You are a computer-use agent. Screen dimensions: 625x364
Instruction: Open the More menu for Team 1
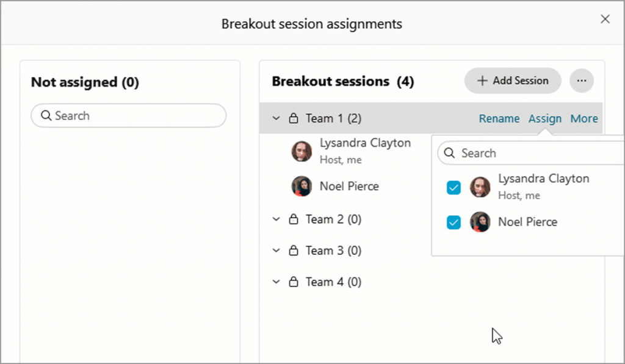tap(583, 118)
